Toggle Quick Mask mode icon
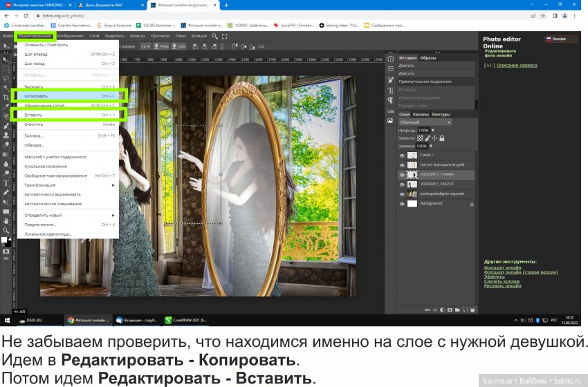This screenshot has height=387, width=588. tap(6, 252)
